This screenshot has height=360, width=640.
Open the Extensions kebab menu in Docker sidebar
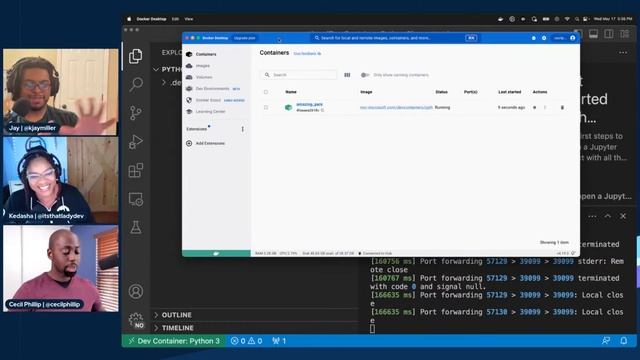pyautogui.click(x=242, y=129)
